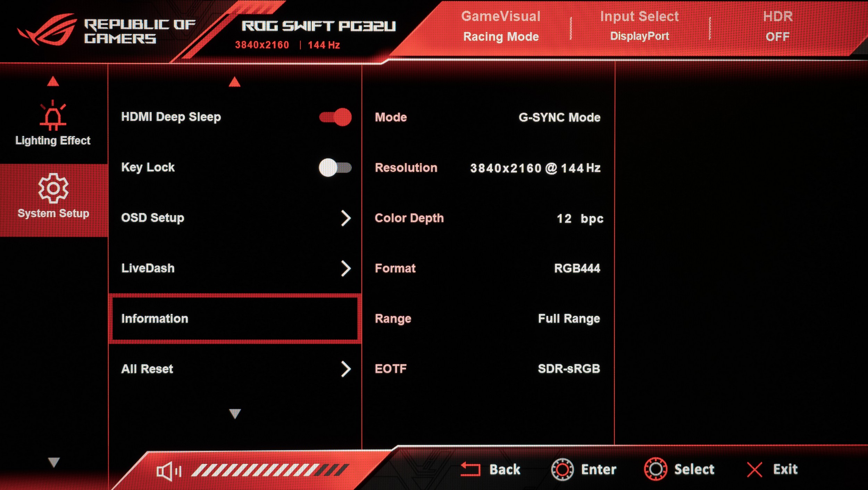Open Input Select DisplayPort header

[x=639, y=26]
